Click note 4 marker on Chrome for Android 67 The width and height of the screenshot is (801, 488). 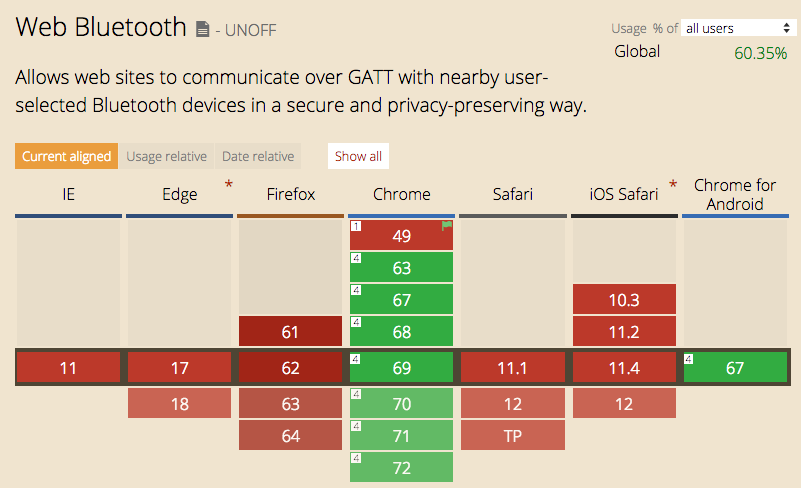point(690,358)
